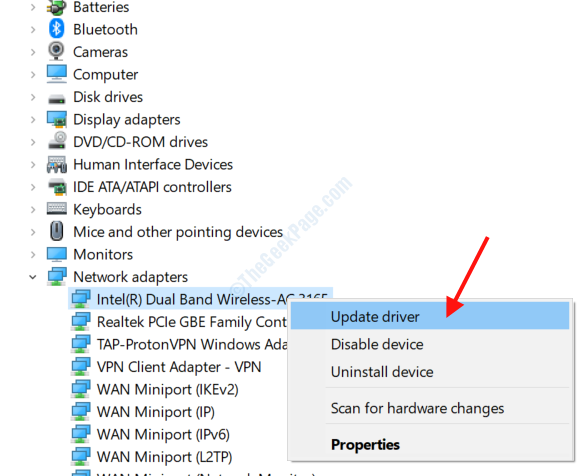The height and width of the screenshot is (476, 581).
Task: Expand the Batteries category
Action: (x=33, y=7)
